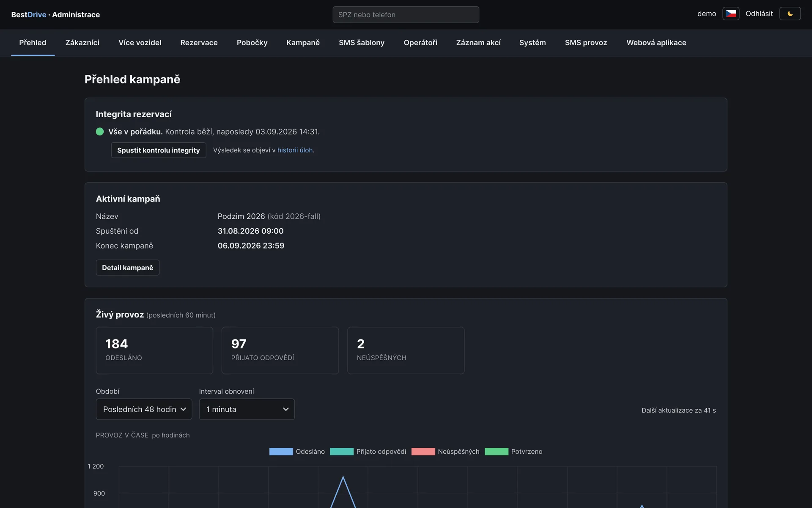Screen dimensions: 812x508
Task: Click end date 06.09.2026 23:59
Action: 251,246
